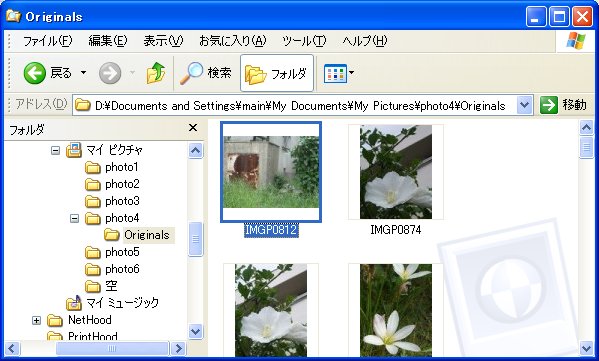Open the お気に入り(A) menu
599x361 pixels.
coord(233,40)
